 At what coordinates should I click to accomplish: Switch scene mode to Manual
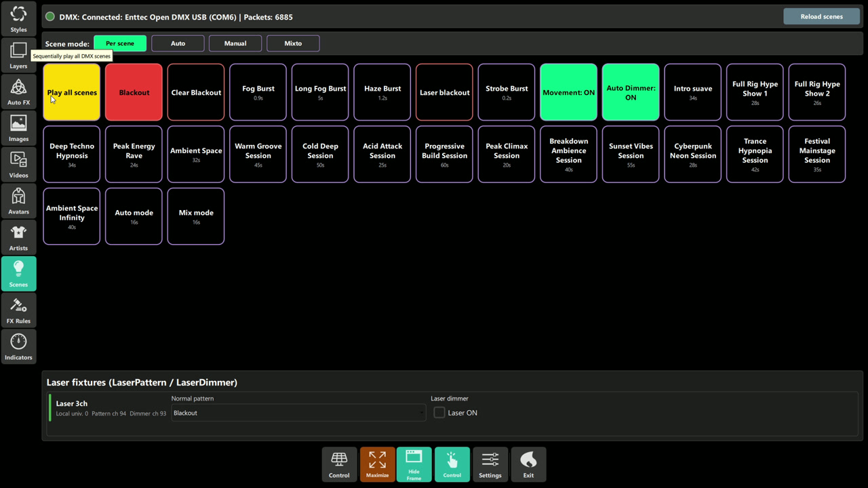coord(235,43)
